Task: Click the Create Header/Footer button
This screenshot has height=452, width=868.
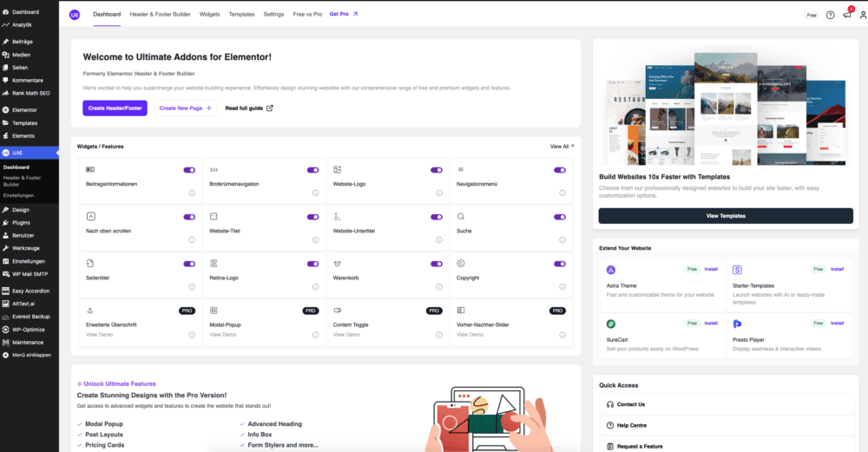Action: pyautogui.click(x=115, y=108)
